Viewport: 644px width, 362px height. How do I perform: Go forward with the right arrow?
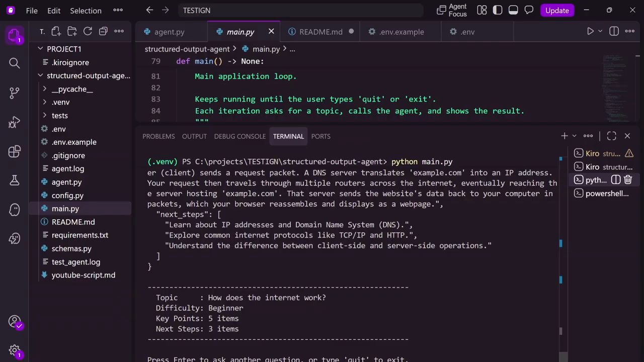(x=165, y=10)
